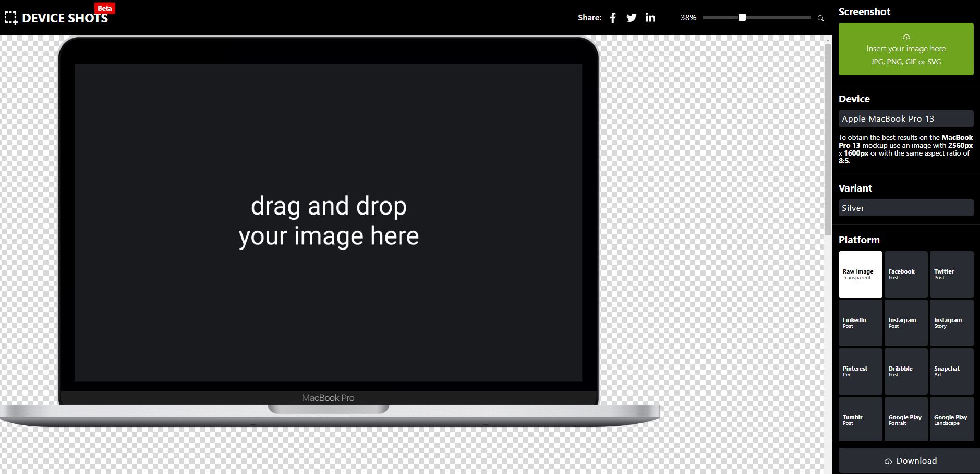The image size is (980, 474).
Task: Click the DEVICE SHOTS title text
Action: tap(65, 18)
